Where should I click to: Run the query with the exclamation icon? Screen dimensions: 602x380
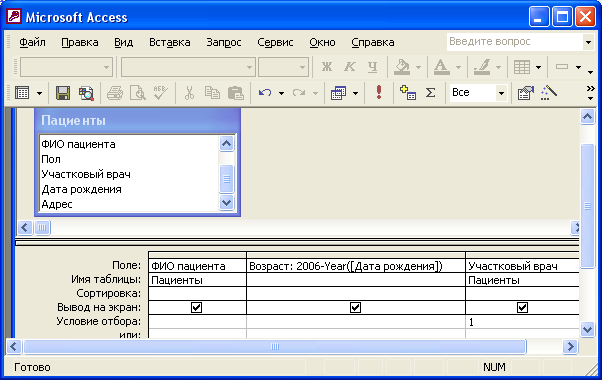379,93
